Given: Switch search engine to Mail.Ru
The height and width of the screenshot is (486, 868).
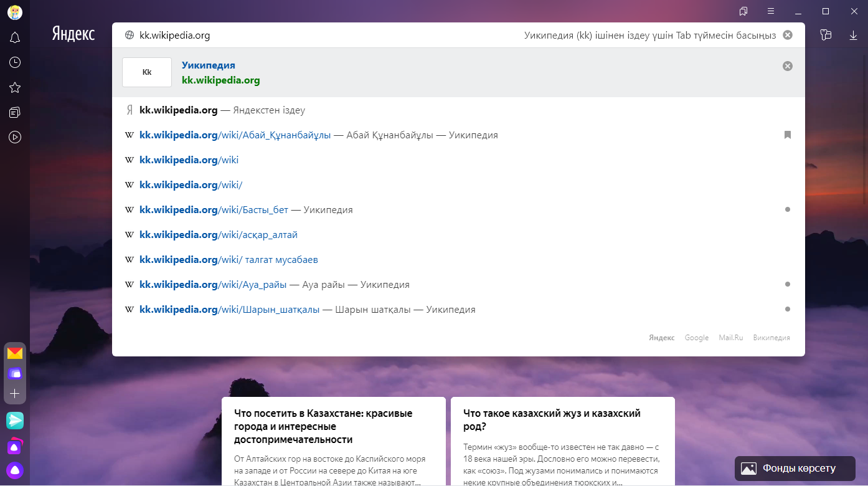Looking at the screenshot, I should [731, 338].
